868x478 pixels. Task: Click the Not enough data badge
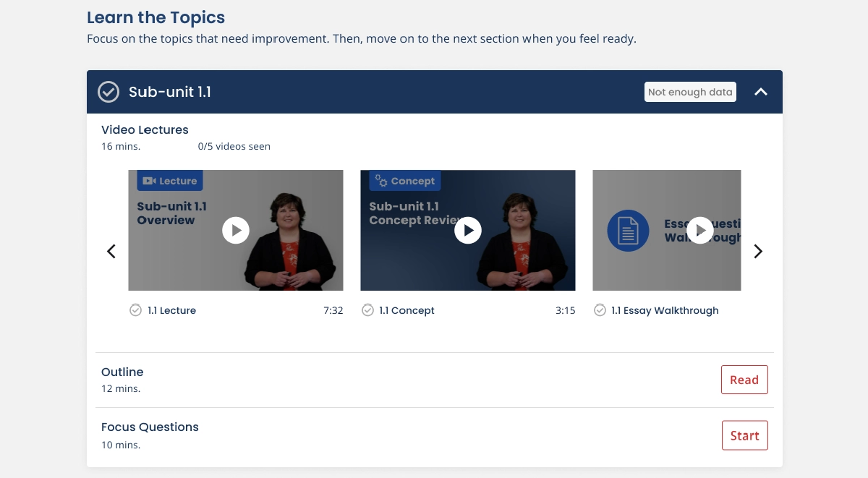(690, 92)
